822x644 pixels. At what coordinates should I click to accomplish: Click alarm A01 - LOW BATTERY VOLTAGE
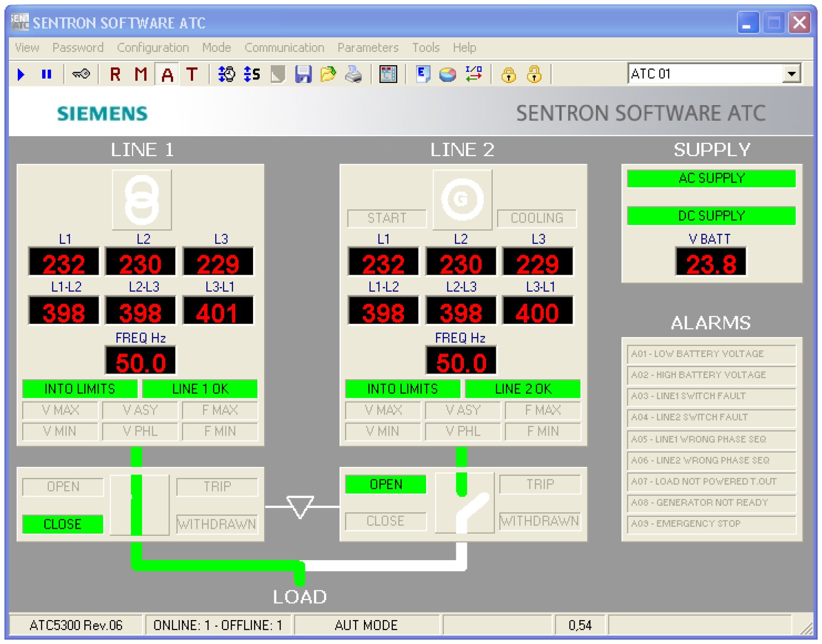click(711, 354)
